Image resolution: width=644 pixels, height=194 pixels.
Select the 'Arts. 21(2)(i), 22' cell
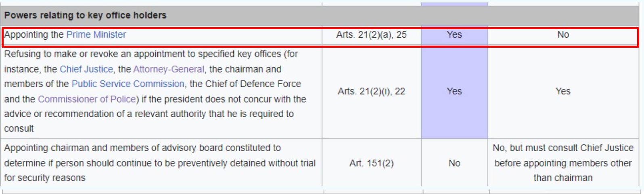(x=371, y=91)
